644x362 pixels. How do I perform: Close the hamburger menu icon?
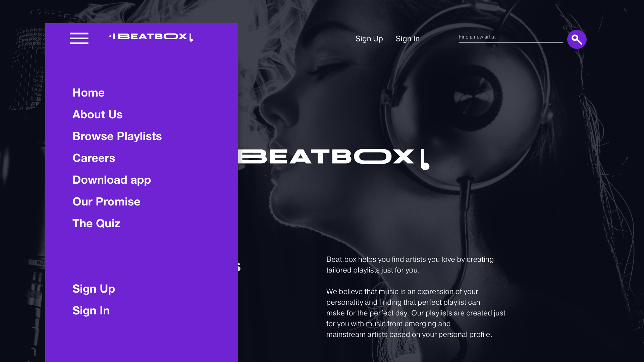[79, 38]
